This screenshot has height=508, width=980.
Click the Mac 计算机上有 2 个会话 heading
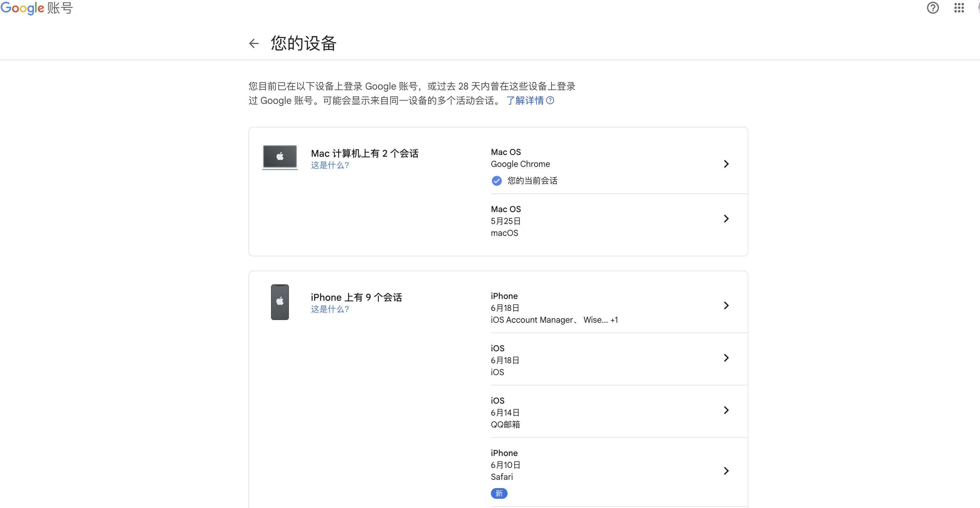364,153
